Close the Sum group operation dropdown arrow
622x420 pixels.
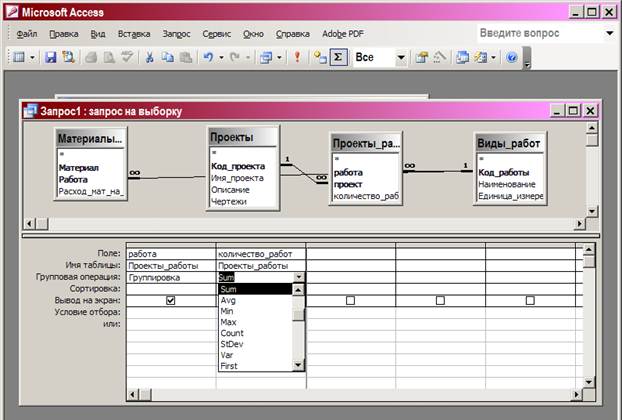pos(299,277)
